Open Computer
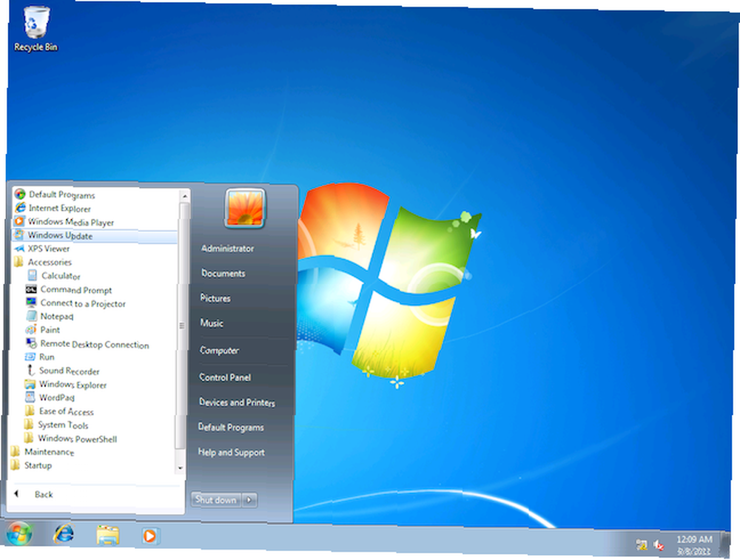Image resolution: width=740 pixels, height=560 pixels. point(220,351)
